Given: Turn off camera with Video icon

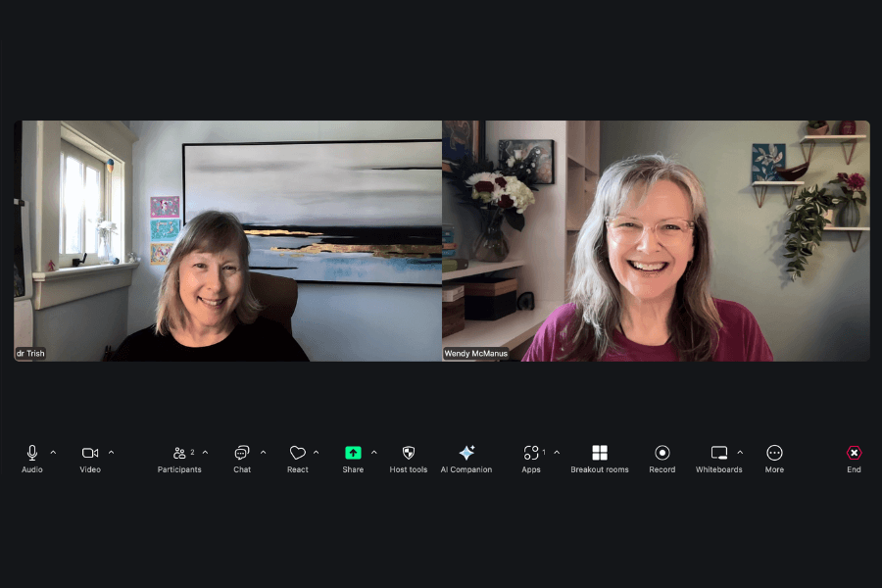Looking at the screenshot, I should click(x=90, y=453).
